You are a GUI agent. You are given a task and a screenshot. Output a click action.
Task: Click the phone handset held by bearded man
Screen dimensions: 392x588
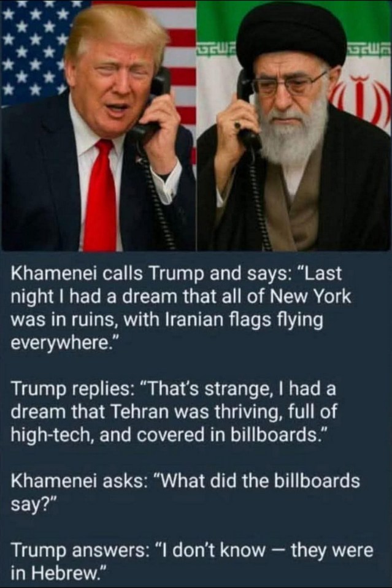pyautogui.click(x=248, y=110)
